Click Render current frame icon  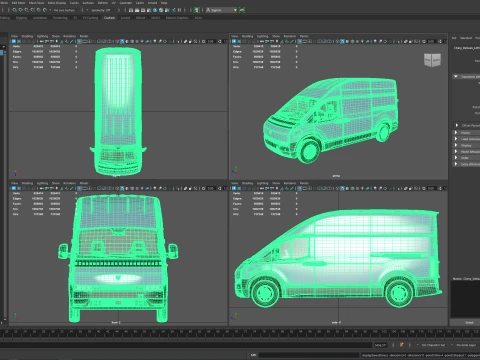137,10
